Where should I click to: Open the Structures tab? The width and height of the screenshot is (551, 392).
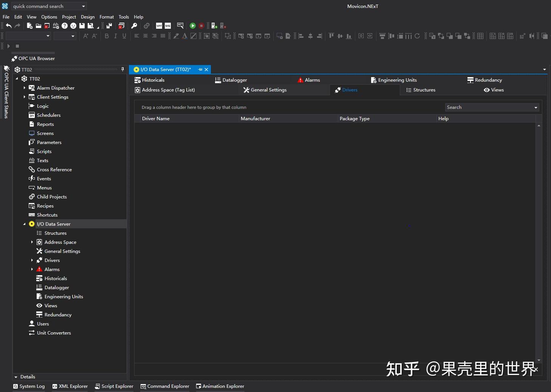point(421,90)
